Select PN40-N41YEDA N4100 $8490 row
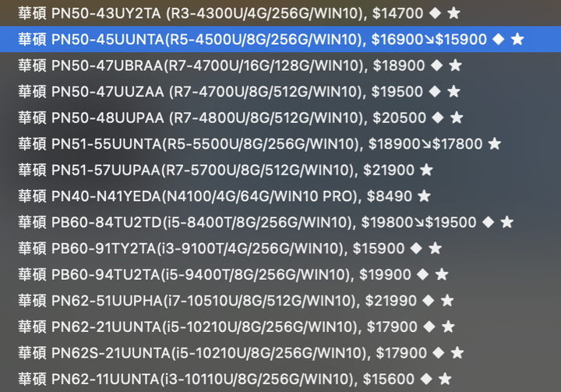561x392 pixels. click(280, 196)
